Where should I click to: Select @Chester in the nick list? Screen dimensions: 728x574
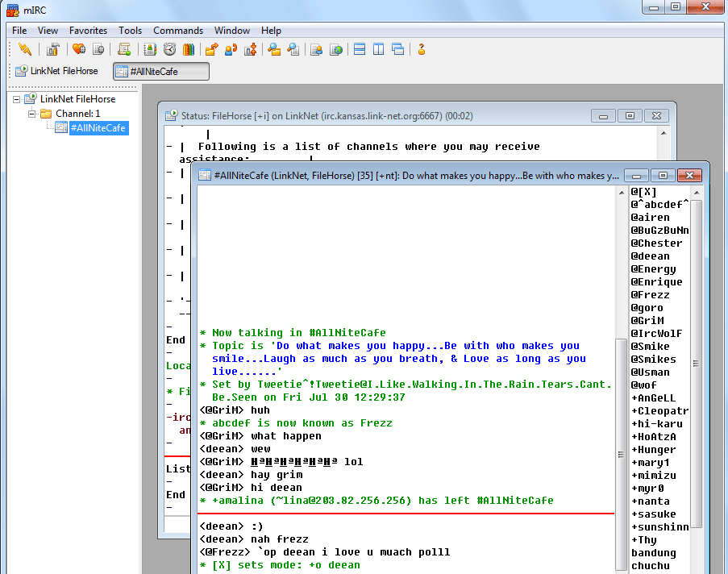click(x=656, y=243)
